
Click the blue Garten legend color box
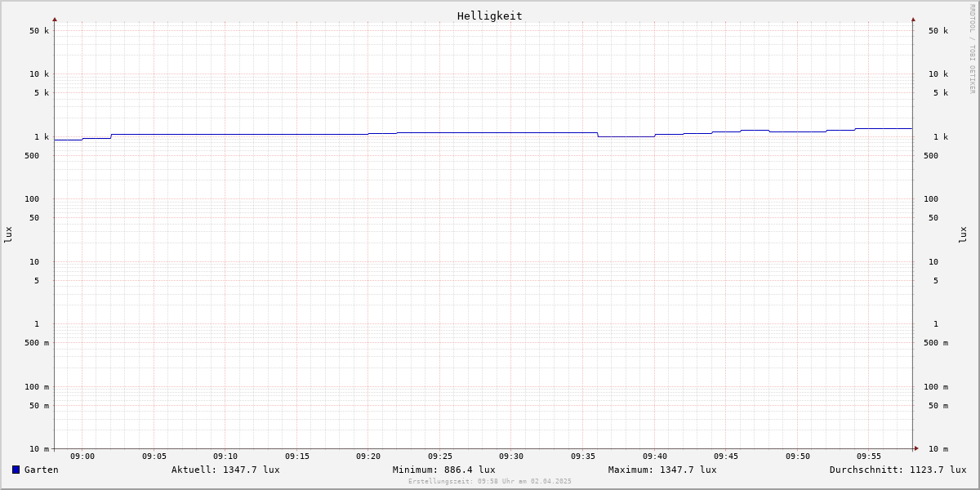(x=16, y=470)
